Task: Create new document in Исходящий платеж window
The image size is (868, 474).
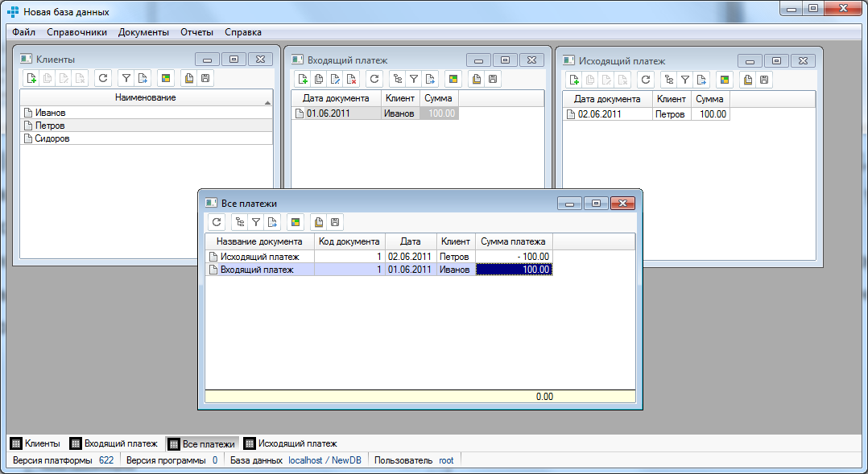Action: click(x=574, y=80)
